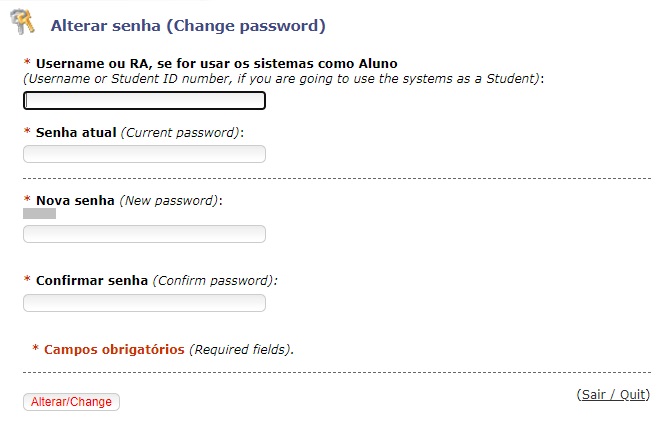The height and width of the screenshot is (434, 671).
Task: Click the Campos obrigatórios notice text
Action: pyautogui.click(x=114, y=350)
